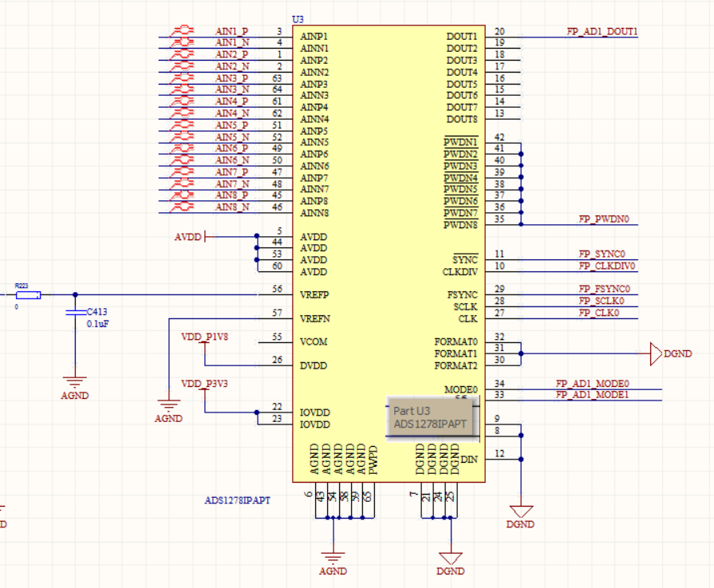Viewport: 714px width, 588px height.
Task: Click the AIN3_P net label
Action: point(232,78)
